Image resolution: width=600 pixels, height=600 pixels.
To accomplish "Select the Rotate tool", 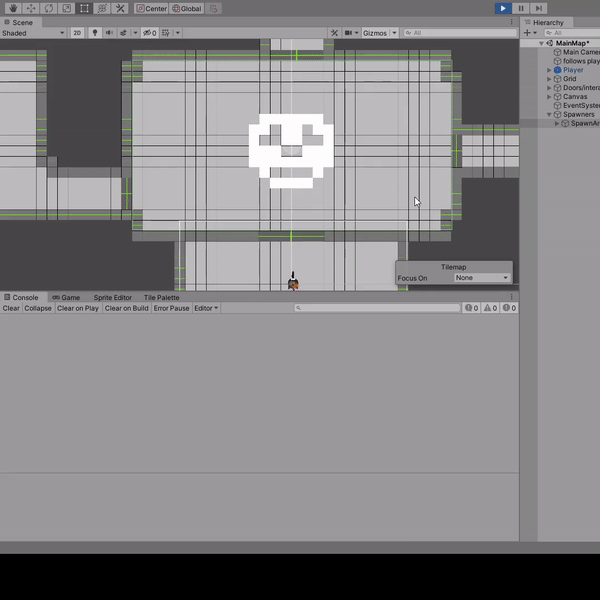I will [49, 8].
